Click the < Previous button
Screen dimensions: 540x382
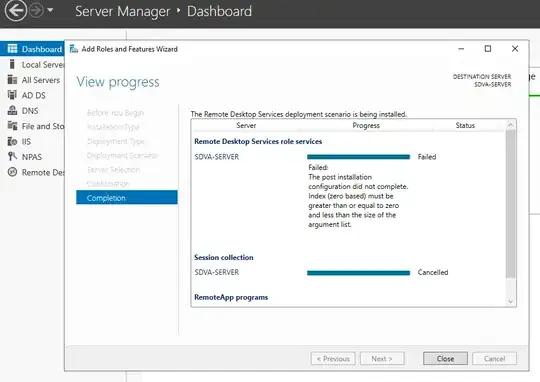click(x=333, y=359)
